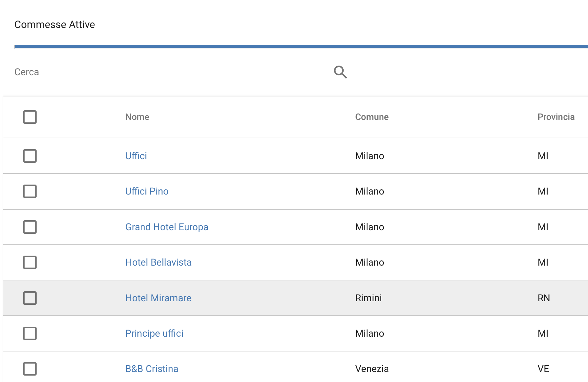The height and width of the screenshot is (382, 588).
Task: Tick the B&B Cristina row checkbox
Action: 30,369
